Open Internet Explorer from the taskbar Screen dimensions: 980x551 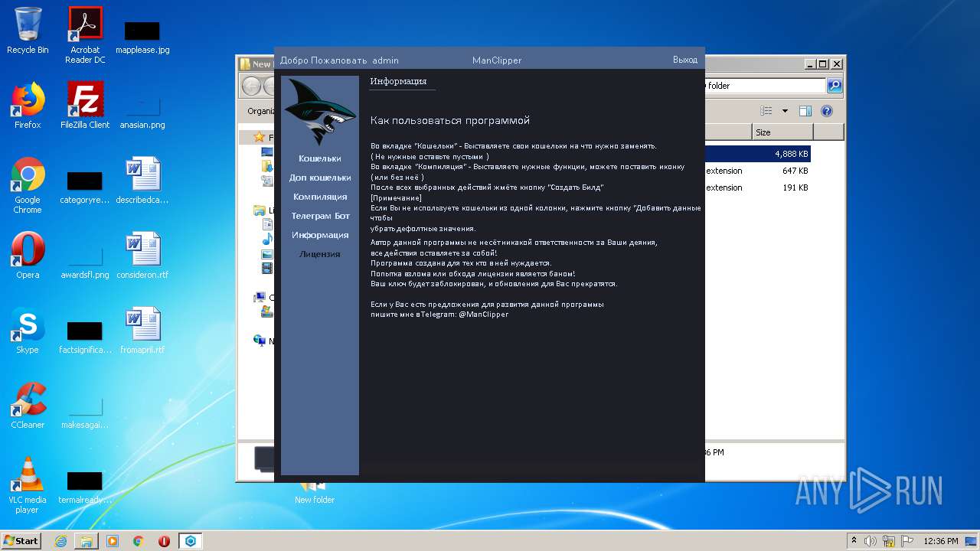[60, 541]
